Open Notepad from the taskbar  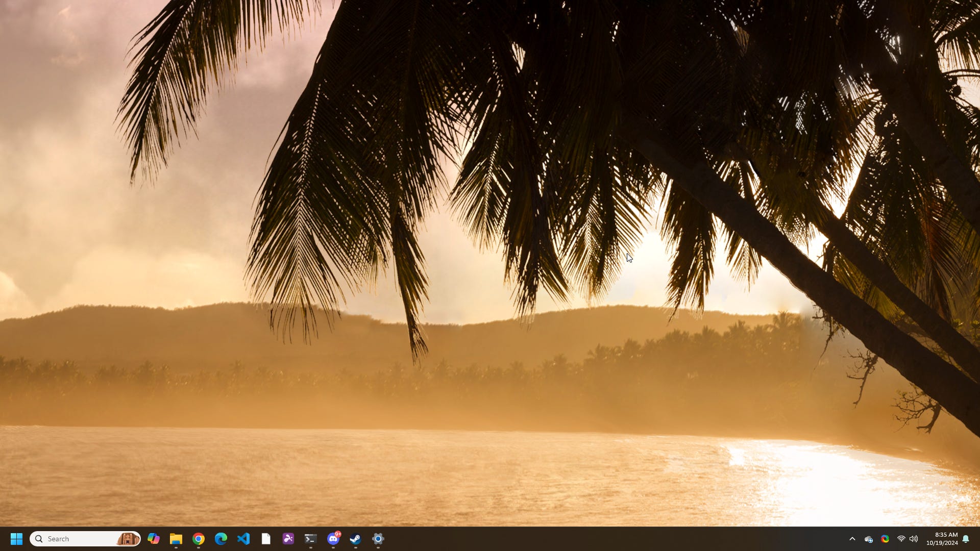(266, 539)
